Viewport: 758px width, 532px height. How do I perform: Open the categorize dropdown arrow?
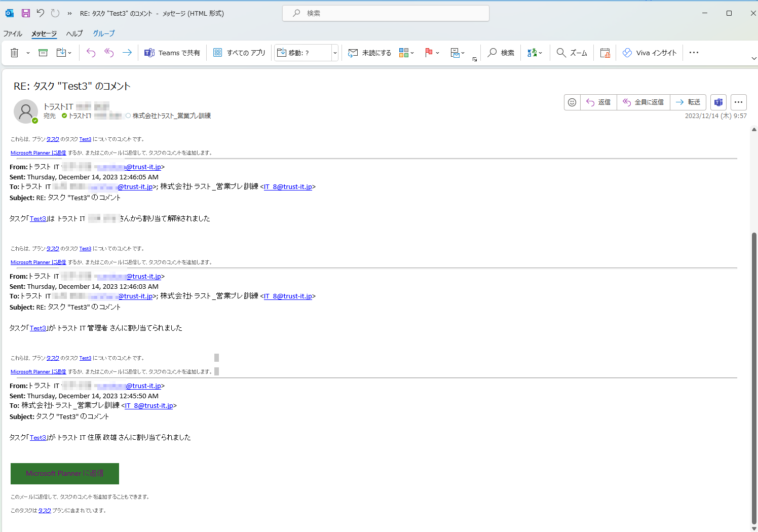point(412,53)
